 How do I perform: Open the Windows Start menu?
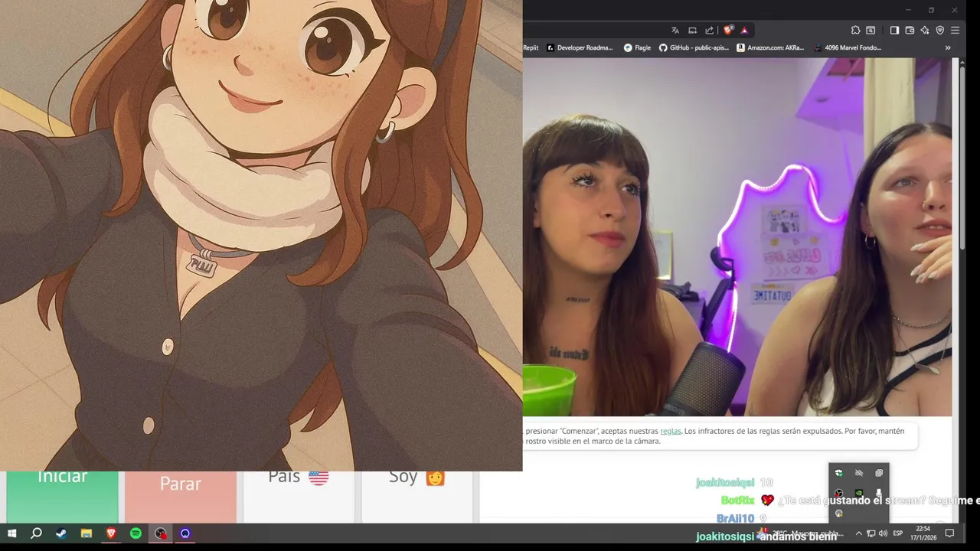coord(11,533)
